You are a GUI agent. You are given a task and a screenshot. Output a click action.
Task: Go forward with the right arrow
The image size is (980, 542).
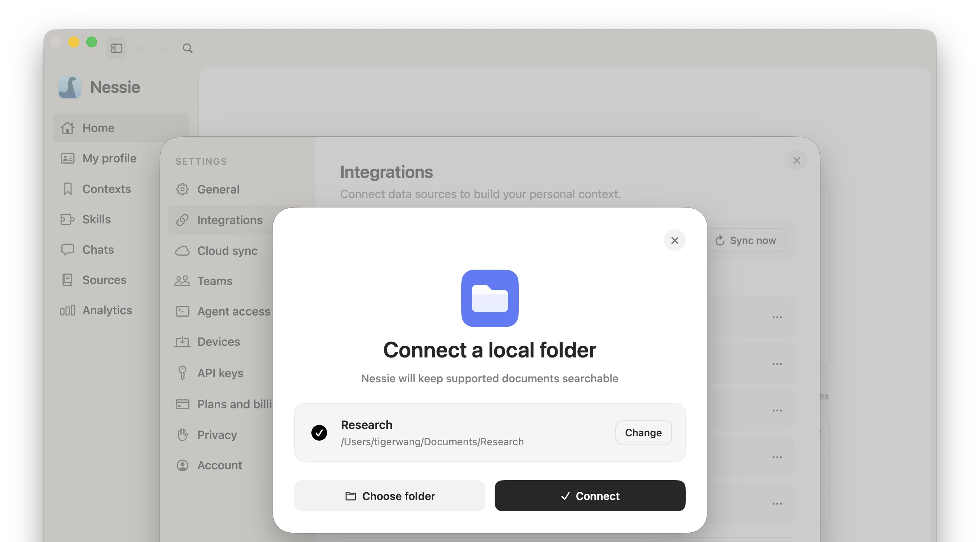point(165,48)
